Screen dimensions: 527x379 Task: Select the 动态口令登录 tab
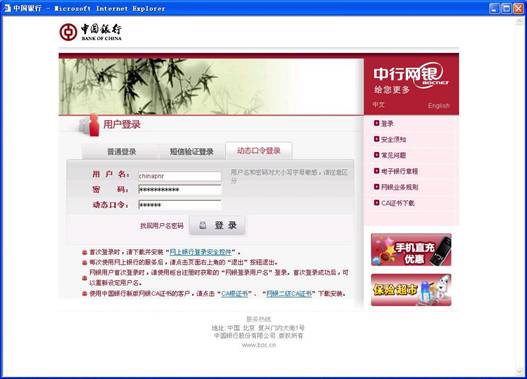258,151
